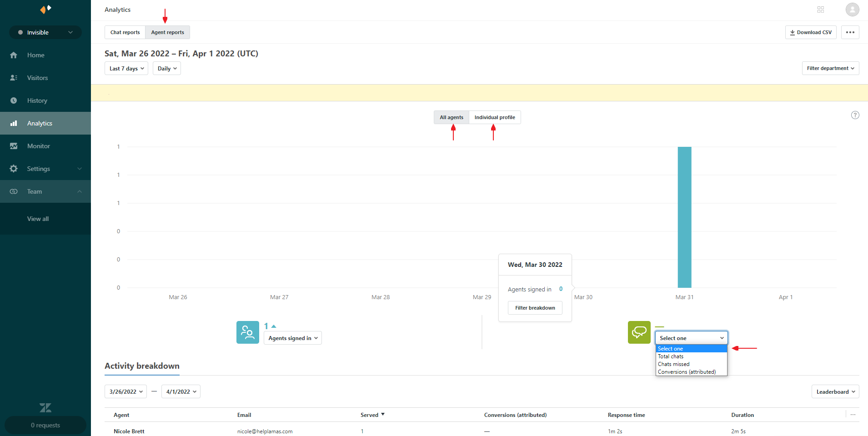Click the Mar 30 axis label

tap(583, 297)
